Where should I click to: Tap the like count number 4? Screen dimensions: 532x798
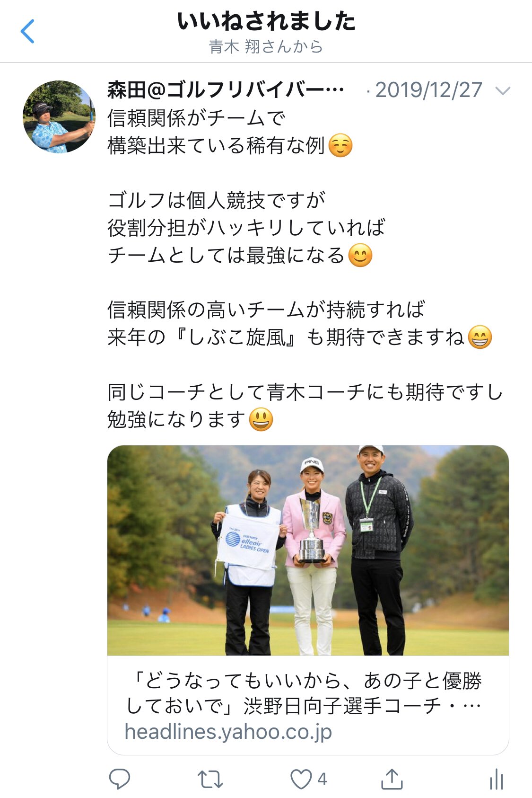tap(322, 779)
